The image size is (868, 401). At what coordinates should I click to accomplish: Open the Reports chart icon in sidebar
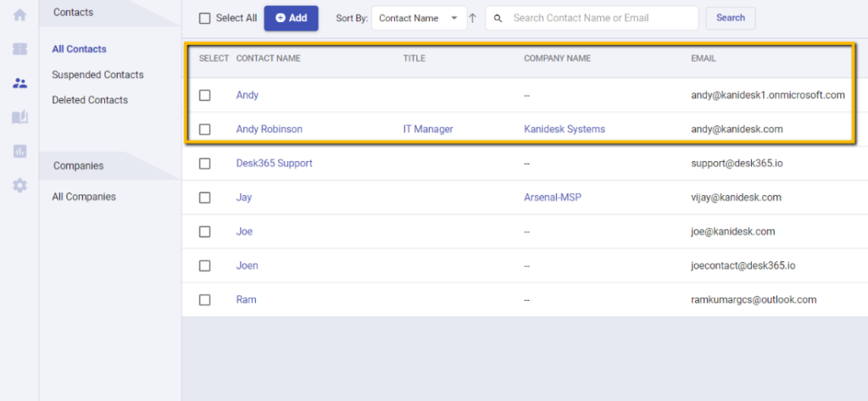tap(20, 151)
